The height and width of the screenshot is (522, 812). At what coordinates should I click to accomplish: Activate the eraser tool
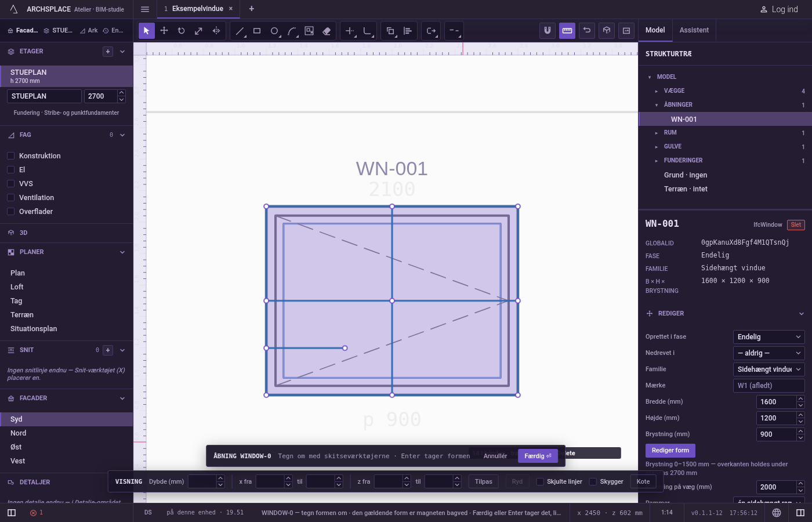tap(327, 31)
